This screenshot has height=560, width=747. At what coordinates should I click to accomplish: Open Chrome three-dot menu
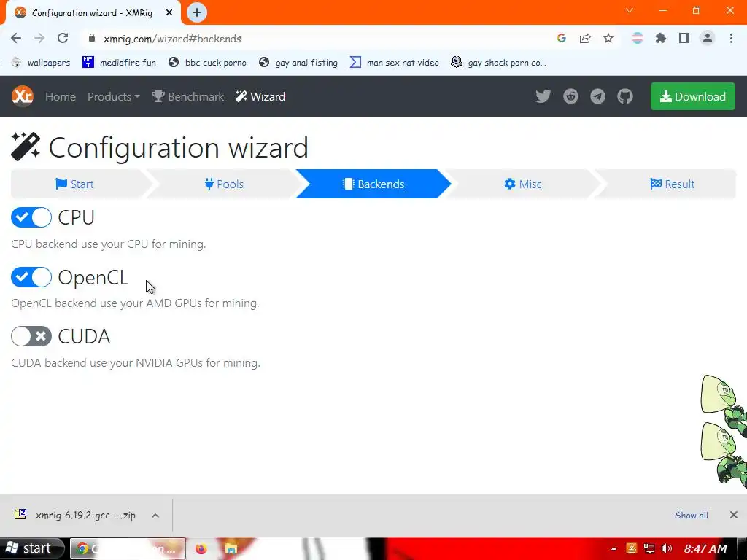pyautogui.click(x=731, y=39)
